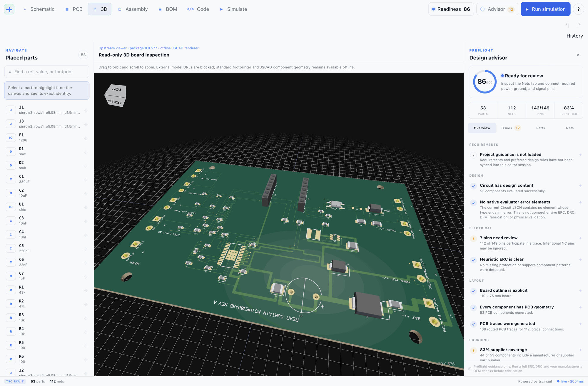Image resolution: width=588 pixels, height=386 pixels.
Task: Click the C badge icon for C1
Action: pyautogui.click(x=11, y=179)
